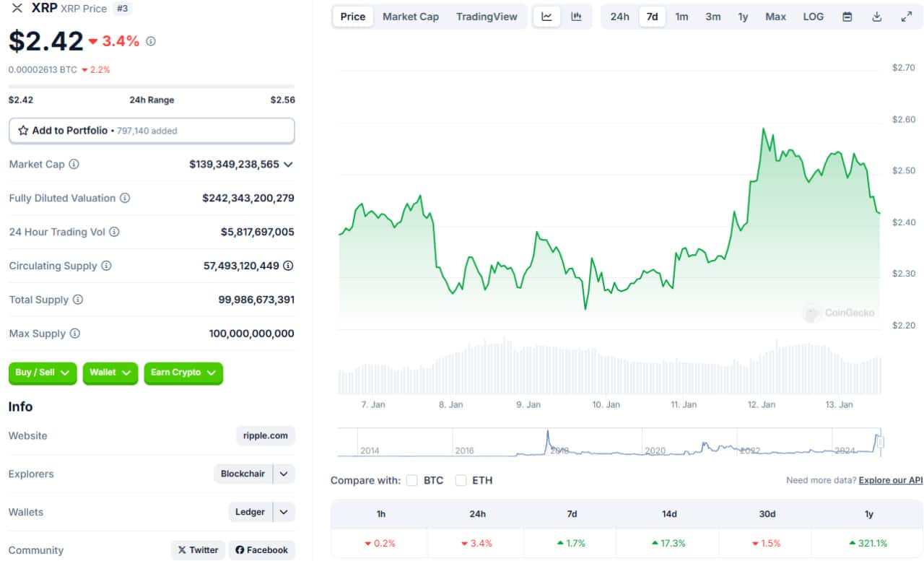Enable ETH comparison checkbox
Image resolution: width=924 pixels, height=561 pixels.
coord(461,480)
